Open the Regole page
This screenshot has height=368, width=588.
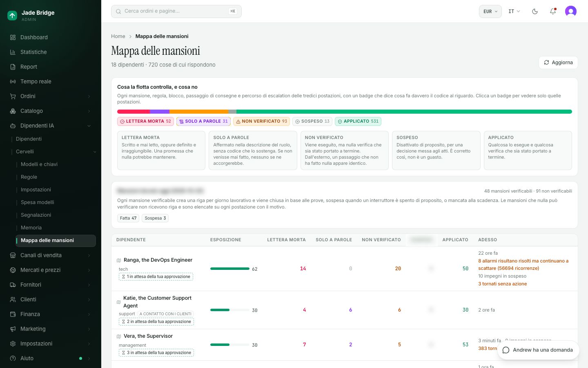point(56,177)
